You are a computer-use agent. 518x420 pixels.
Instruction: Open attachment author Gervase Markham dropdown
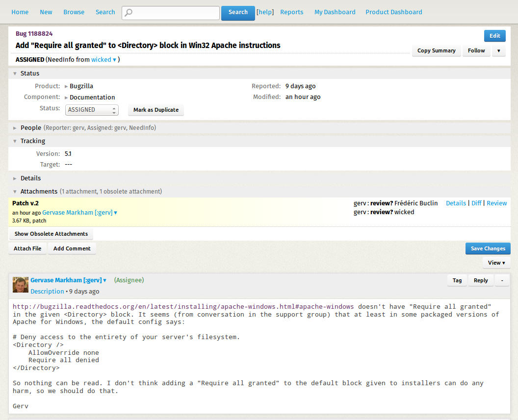tap(79, 213)
